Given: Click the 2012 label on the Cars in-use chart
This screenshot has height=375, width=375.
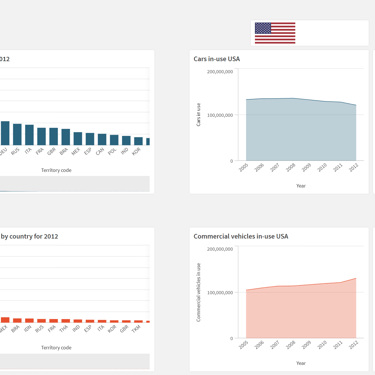Looking at the screenshot, I should click(x=353, y=166).
